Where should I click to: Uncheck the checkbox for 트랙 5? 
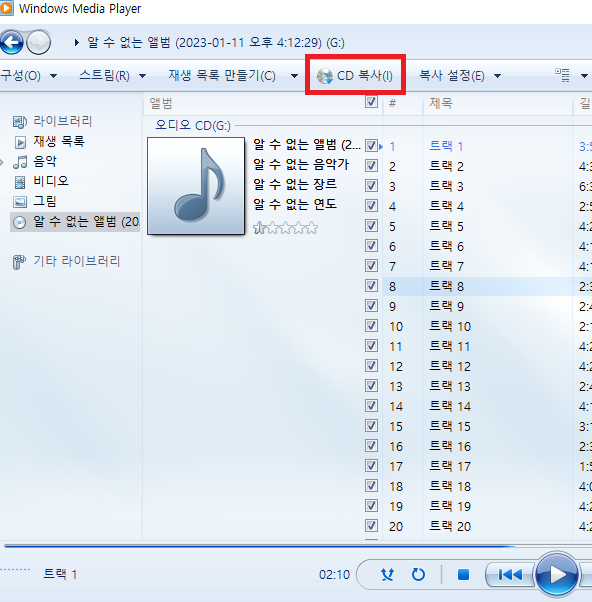tap(371, 225)
